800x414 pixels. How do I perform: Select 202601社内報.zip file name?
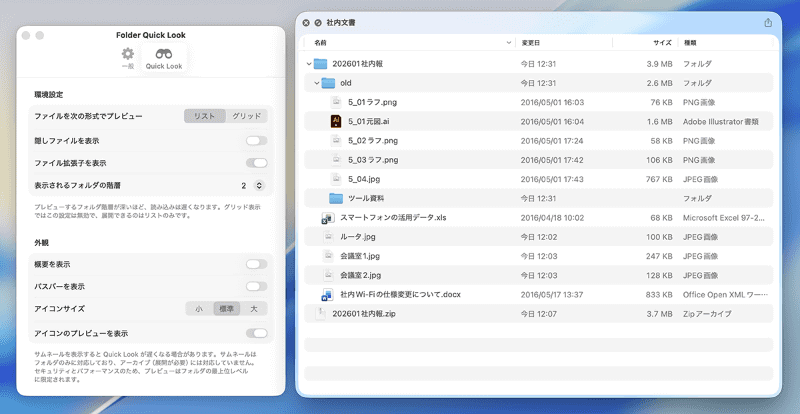[x=364, y=314]
